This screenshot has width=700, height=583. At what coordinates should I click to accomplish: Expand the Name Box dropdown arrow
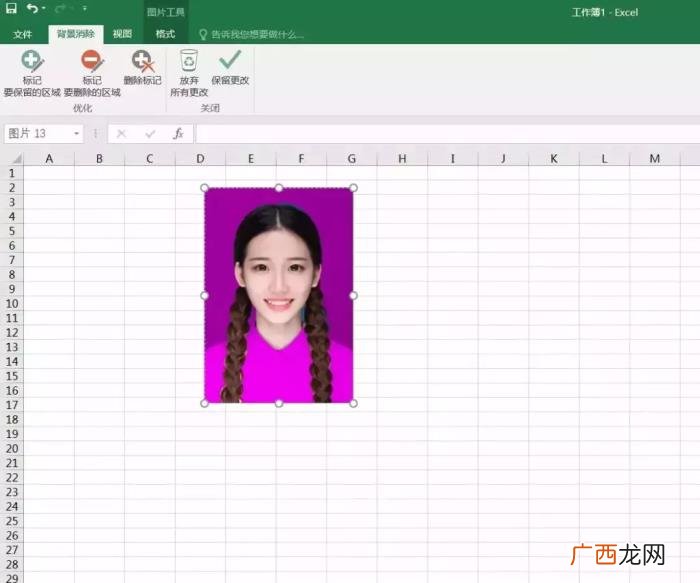[x=77, y=133]
